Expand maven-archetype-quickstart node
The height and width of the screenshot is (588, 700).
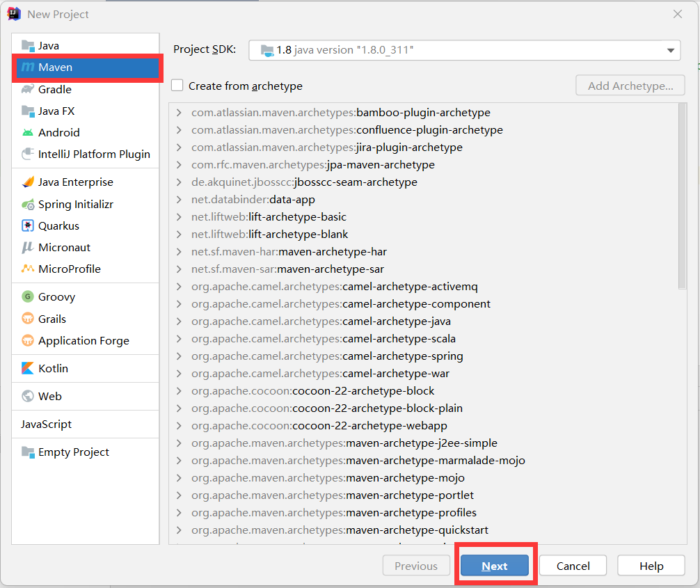[x=179, y=530]
